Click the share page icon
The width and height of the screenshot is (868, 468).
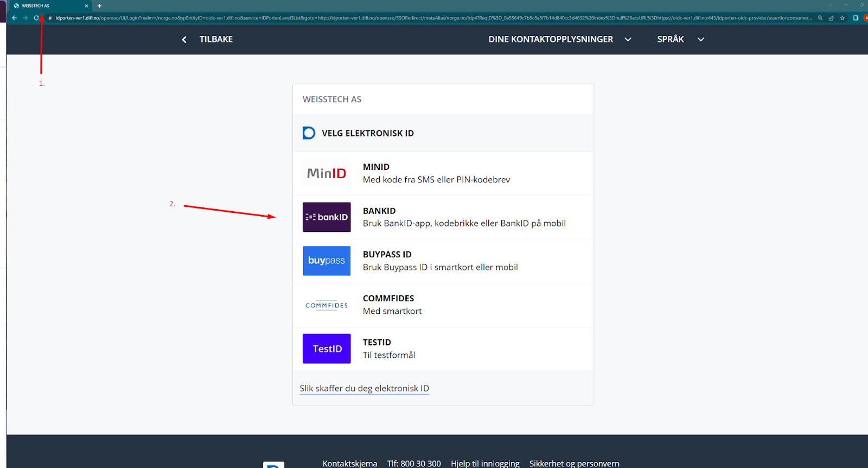tap(831, 18)
